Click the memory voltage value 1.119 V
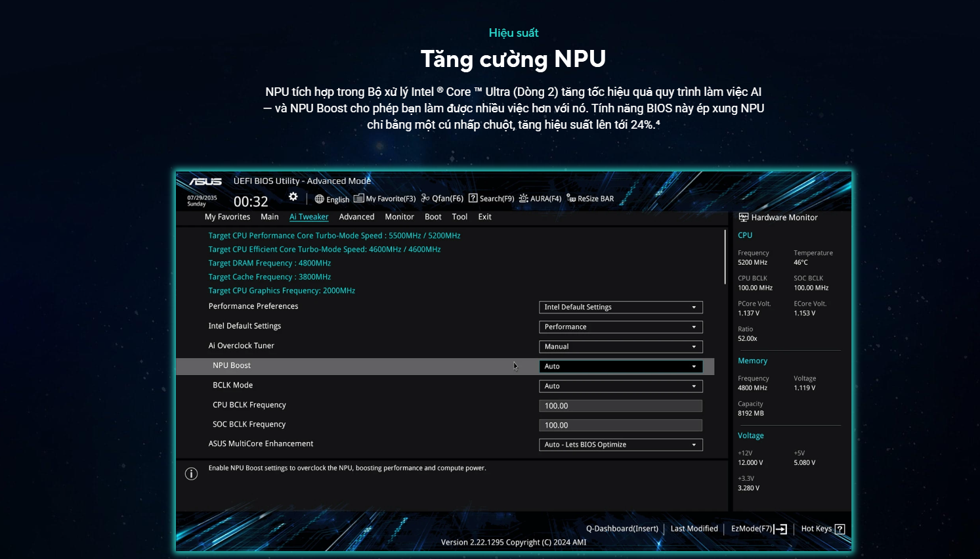The width and height of the screenshot is (980, 559). click(805, 388)
